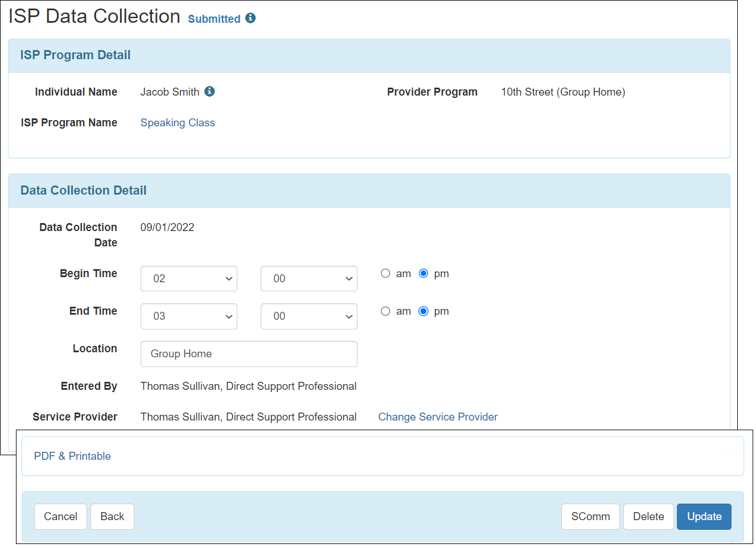Open the End Time hour dropdown

pyautogui.click(x=188, y=316)
